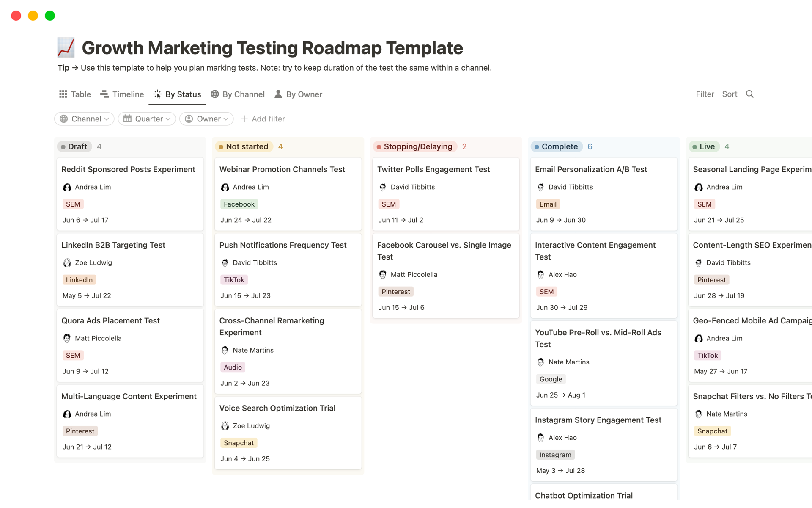This screenshot has width=812, height=508.
Task: Click the plus icon beside Add filter
Action: [244, 119]
